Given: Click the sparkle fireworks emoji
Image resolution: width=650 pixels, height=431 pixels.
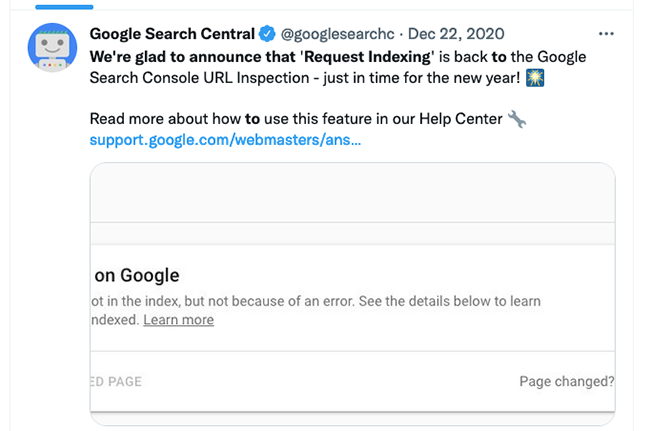Looking at the screenshot, I should click(x=535, y=78).
